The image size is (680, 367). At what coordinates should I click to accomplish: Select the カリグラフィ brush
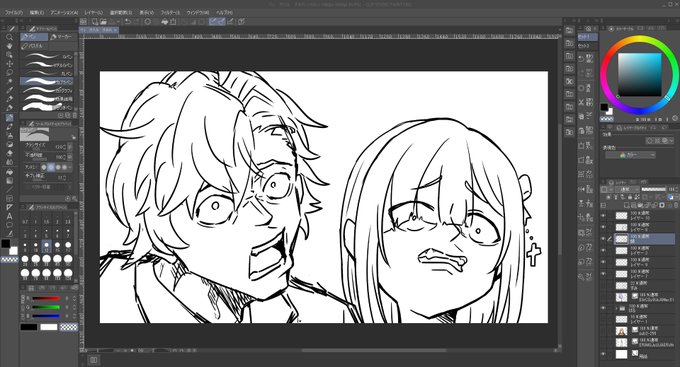pos(48,91)
